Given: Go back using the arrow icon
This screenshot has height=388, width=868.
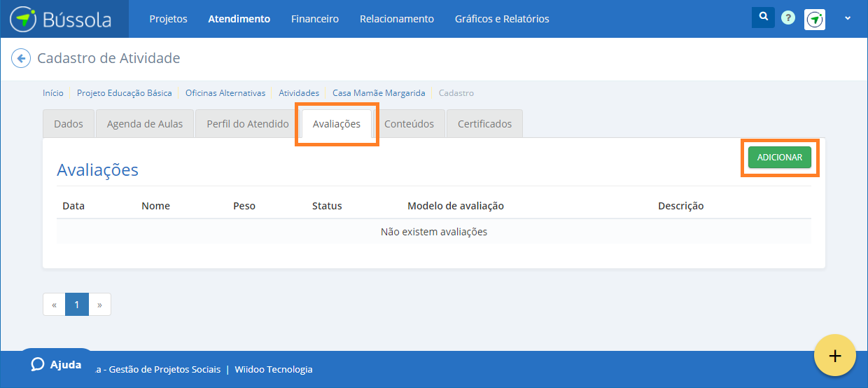Looking at the screenshot, I should pos(21,58).
